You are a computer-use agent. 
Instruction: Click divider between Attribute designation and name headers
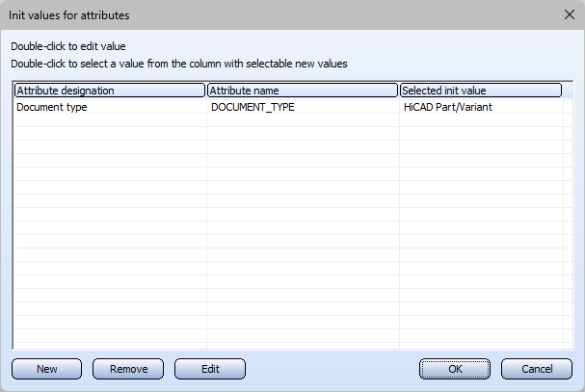click(x=206, y=91)
